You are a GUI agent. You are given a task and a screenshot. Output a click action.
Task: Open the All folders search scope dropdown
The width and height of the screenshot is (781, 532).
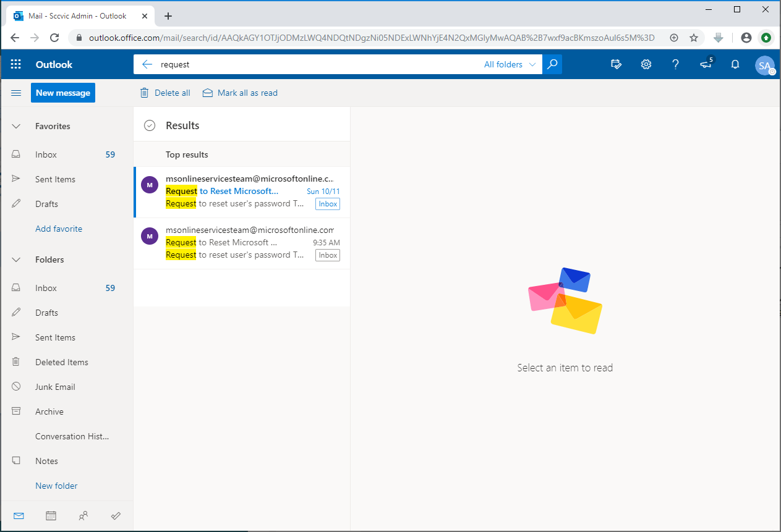pos(510,64)
